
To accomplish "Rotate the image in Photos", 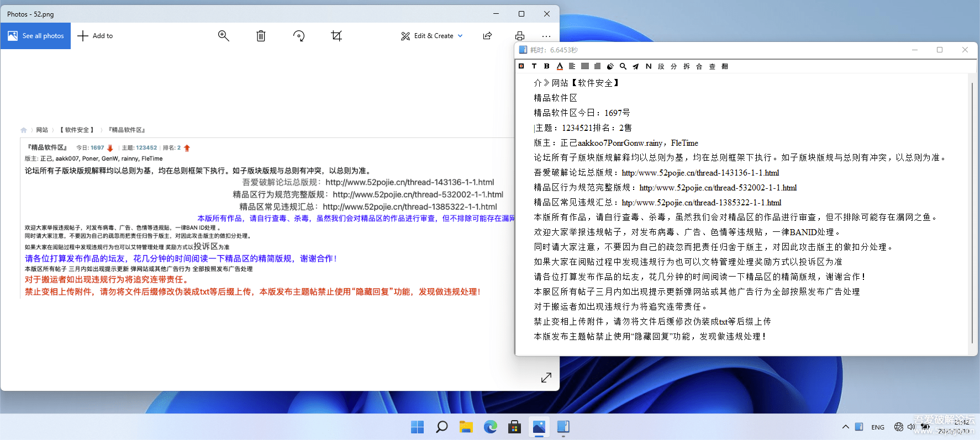I will pos(299,36).
